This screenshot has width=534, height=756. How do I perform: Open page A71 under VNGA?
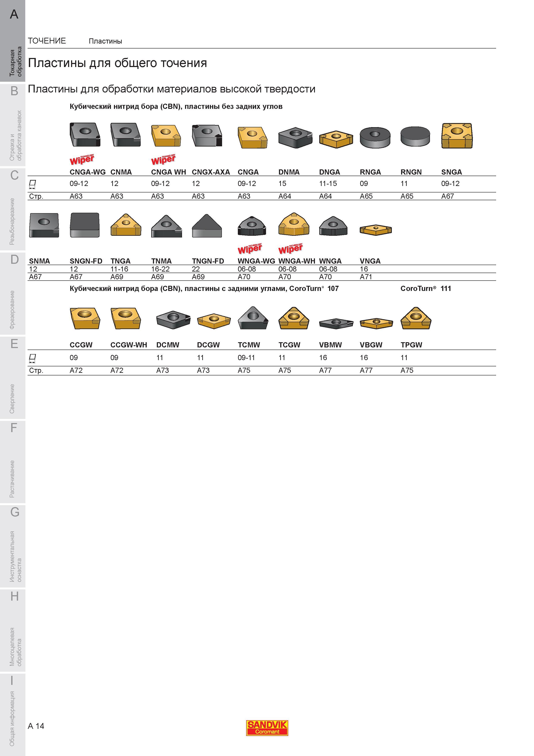click(x=366, y=277)
